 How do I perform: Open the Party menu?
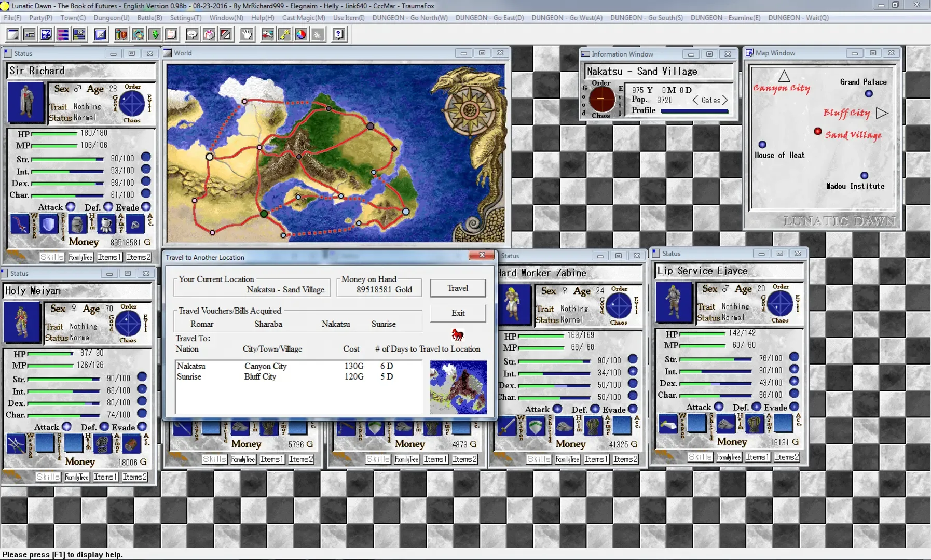tap(40, 17)
